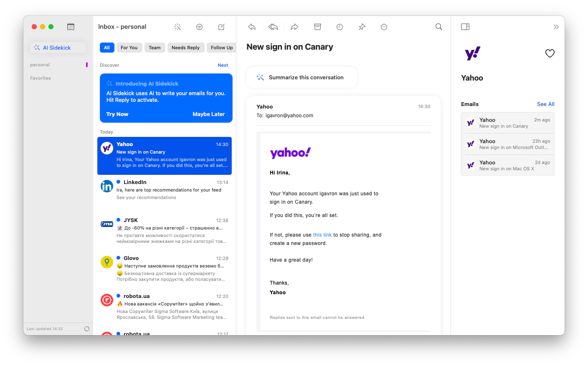588x366 pixels.
Task: Open search with the magnifier icon
Action: pos(439,27)
